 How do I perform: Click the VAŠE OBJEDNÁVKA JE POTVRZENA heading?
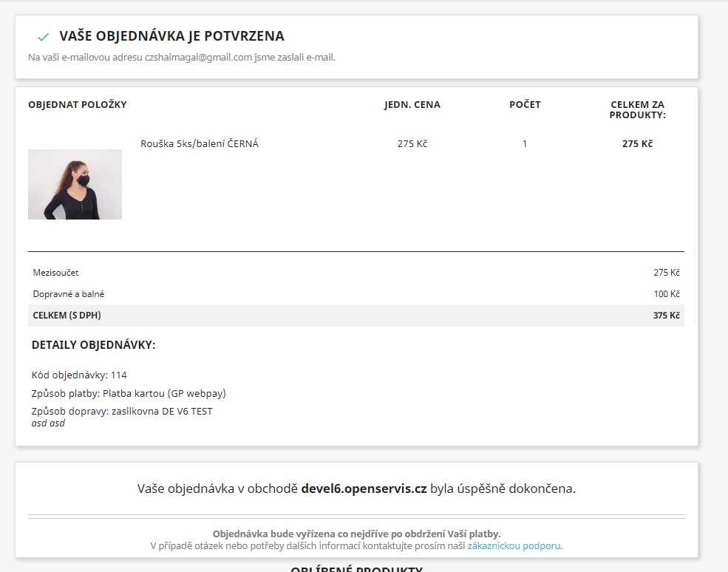(171, 36)
